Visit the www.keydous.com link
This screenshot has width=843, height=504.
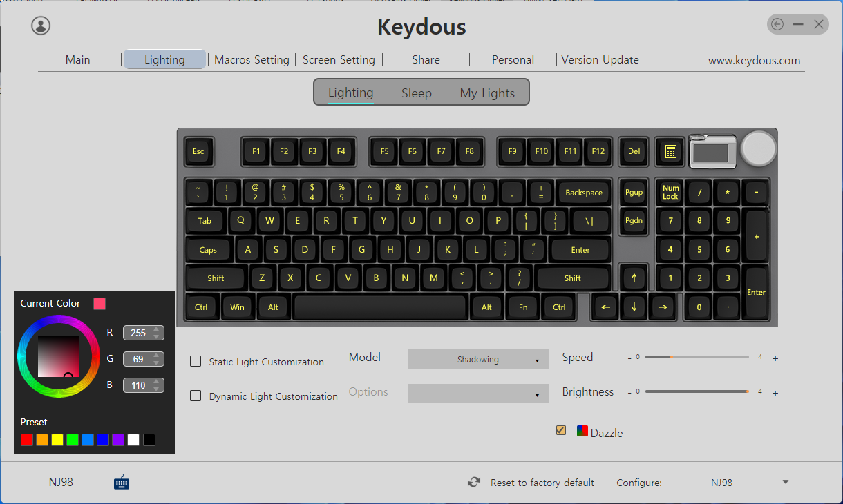(754, 61)
